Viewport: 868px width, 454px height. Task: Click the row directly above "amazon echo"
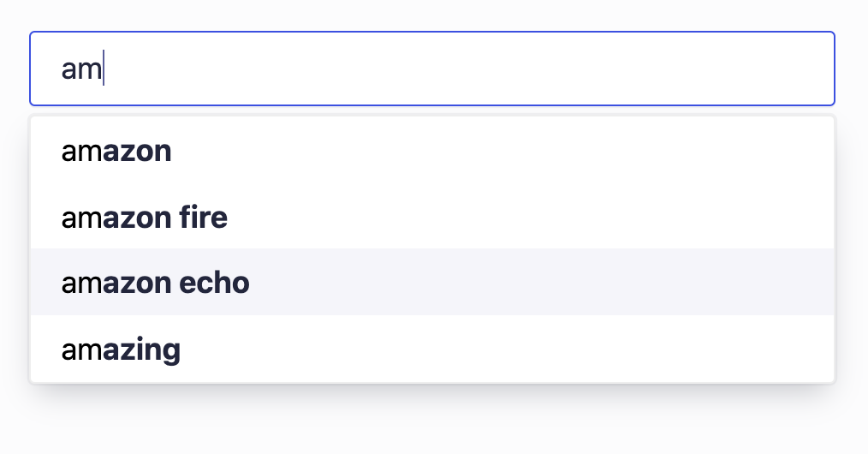[x=431, y=218]
